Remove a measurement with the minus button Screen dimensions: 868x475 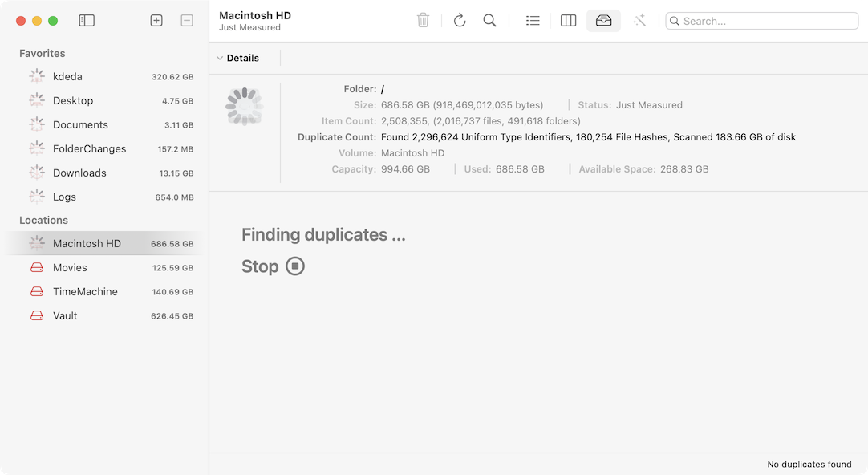tap(187, 20)
